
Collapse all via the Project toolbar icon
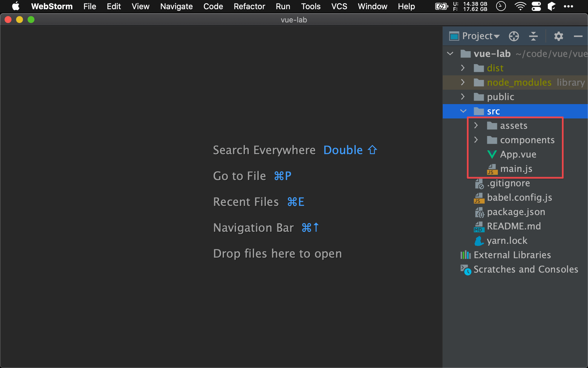coord(533,36)
